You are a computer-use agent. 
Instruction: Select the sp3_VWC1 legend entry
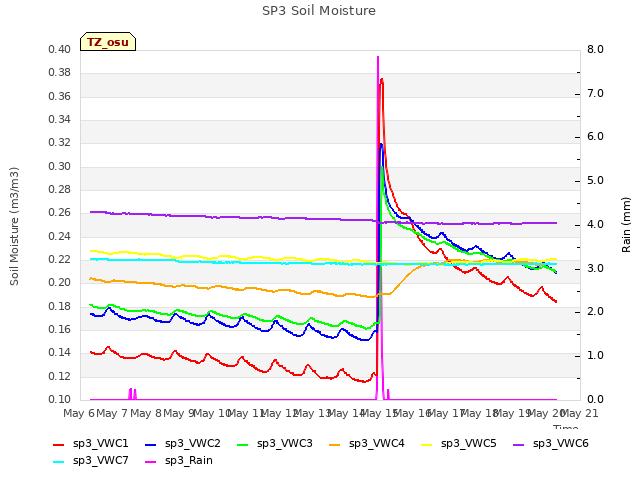coord(91,444)
